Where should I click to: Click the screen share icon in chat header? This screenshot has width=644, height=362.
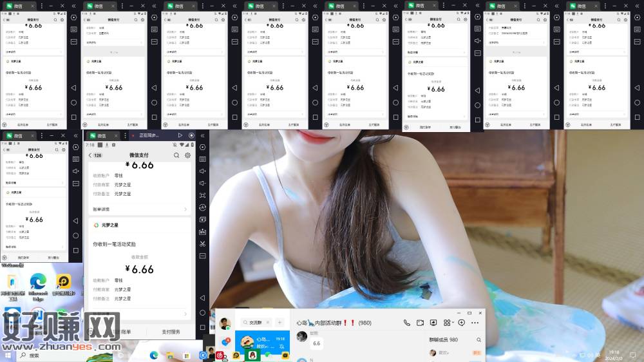(433, 323)
